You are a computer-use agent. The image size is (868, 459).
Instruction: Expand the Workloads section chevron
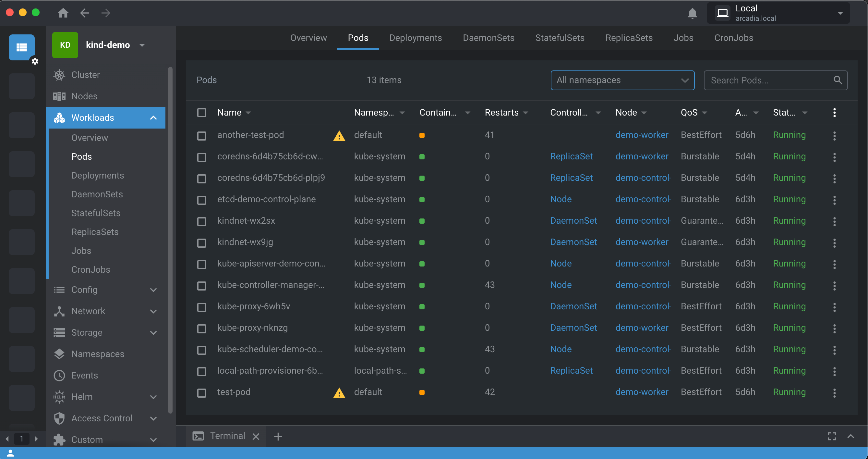coord(154,117)
